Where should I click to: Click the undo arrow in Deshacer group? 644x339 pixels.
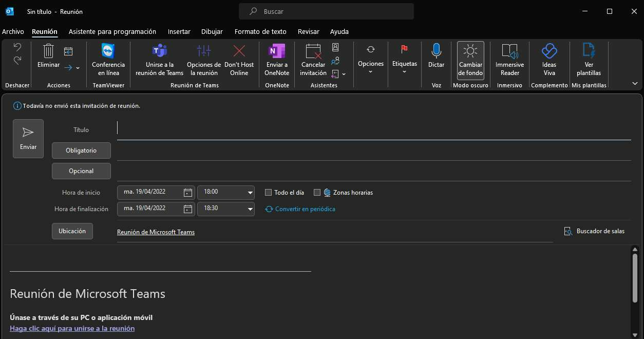coord(17,47)
